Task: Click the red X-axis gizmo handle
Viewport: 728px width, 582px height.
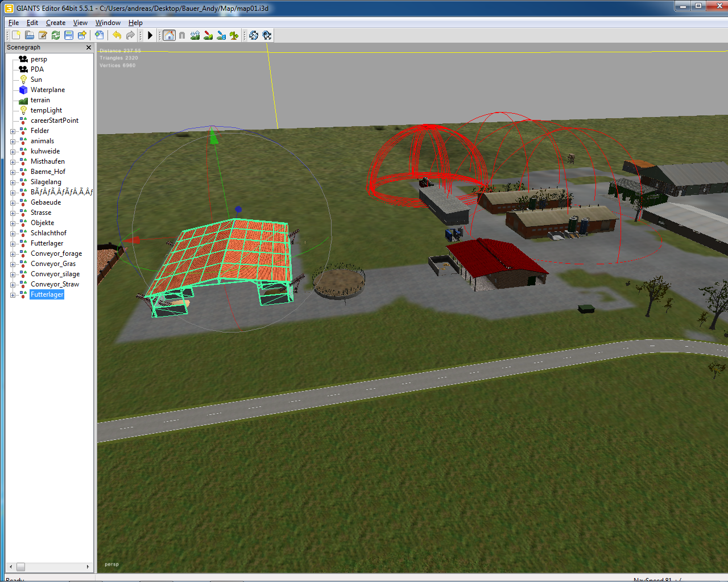Action: pyautogui.click(x=132, y=240)
